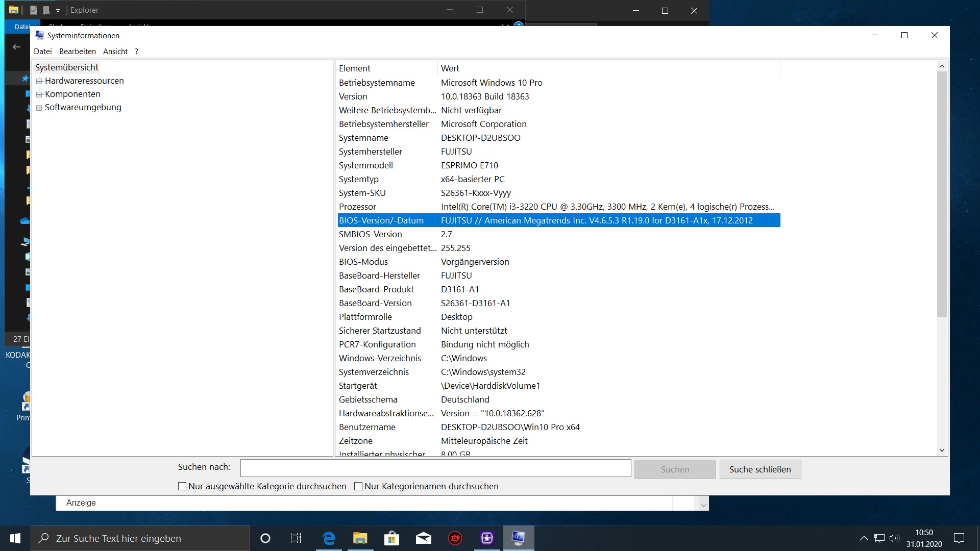Screen dimensions: 980x551
Task: Click the Suchen nach text field
Action: (435, 468)
